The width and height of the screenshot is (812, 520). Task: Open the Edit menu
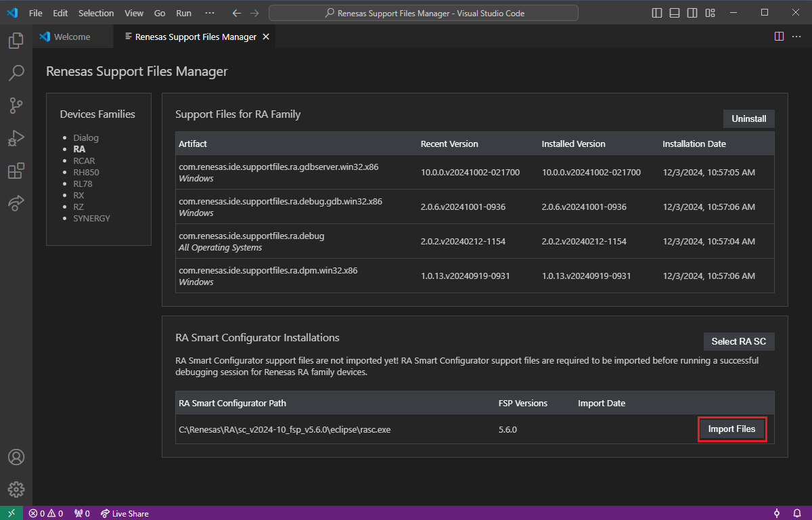tap(60, 13)
